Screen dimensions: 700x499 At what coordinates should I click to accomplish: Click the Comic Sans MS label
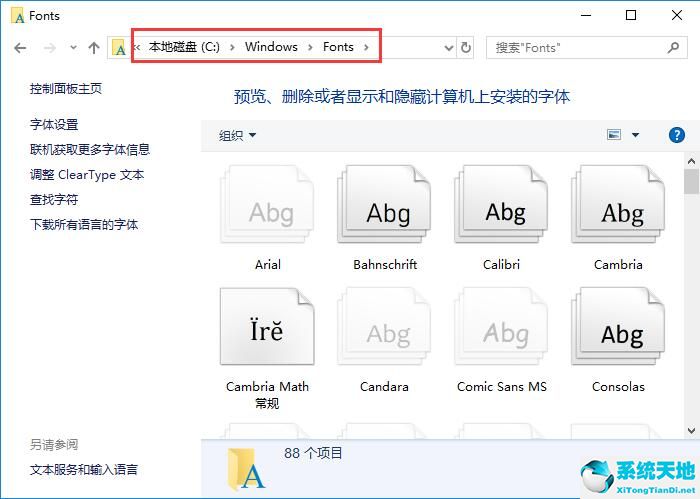click(x=502, y=387)
